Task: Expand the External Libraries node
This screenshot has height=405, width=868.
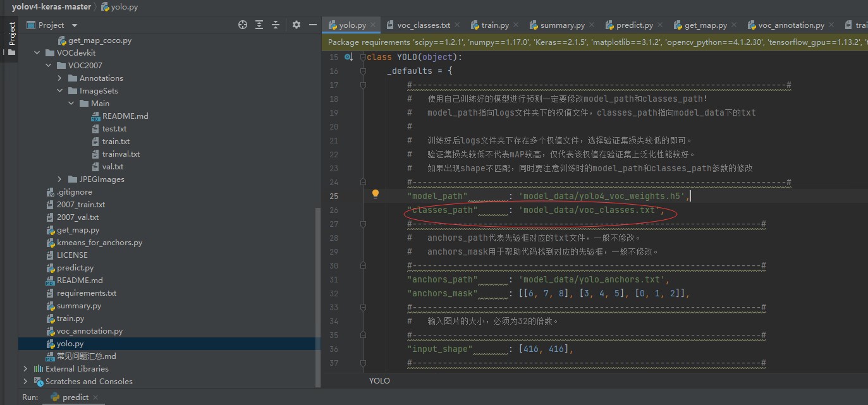Action: click(25, 369)
